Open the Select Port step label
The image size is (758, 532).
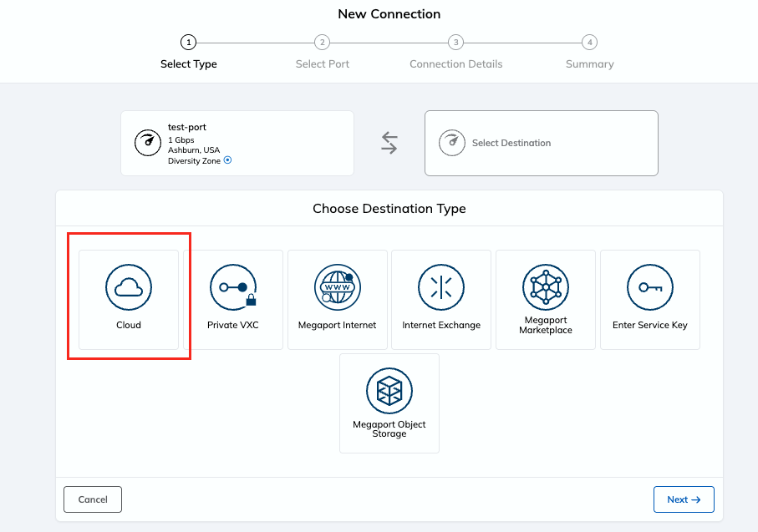[323, 63]
